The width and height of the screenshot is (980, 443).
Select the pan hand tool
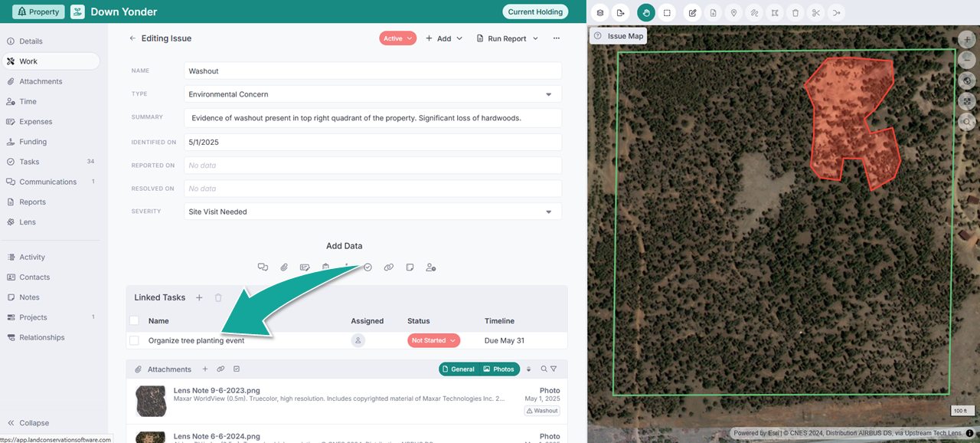click(646, 13)
